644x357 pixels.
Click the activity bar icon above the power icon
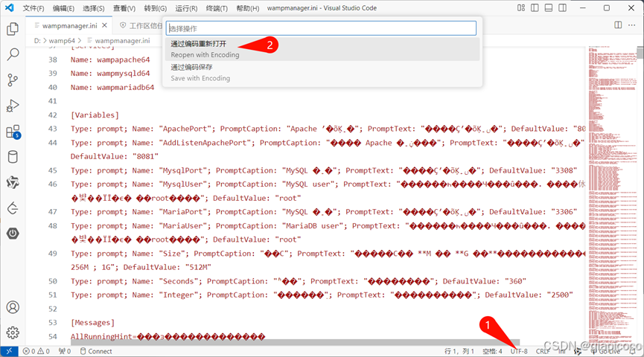[13, 208]
